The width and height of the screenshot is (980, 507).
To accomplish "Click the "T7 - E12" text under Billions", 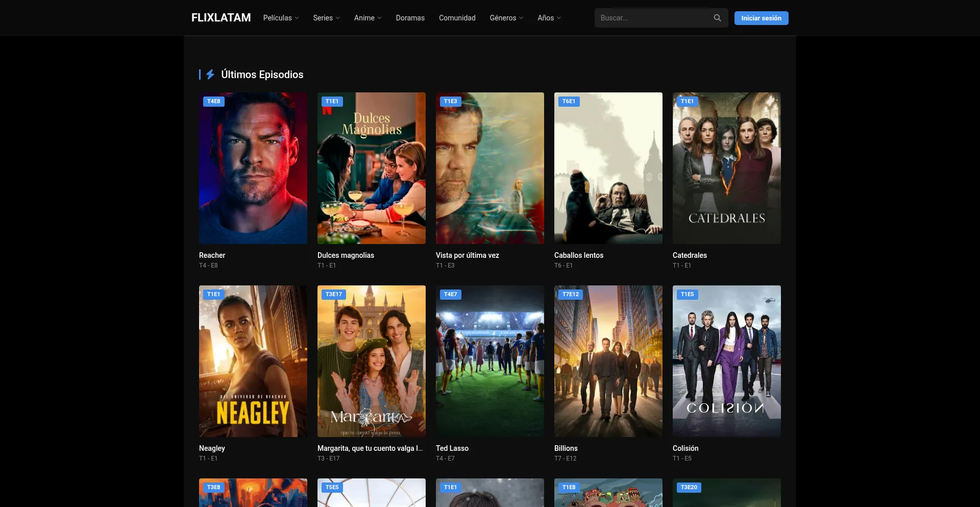I will click(x=566, y=458).
